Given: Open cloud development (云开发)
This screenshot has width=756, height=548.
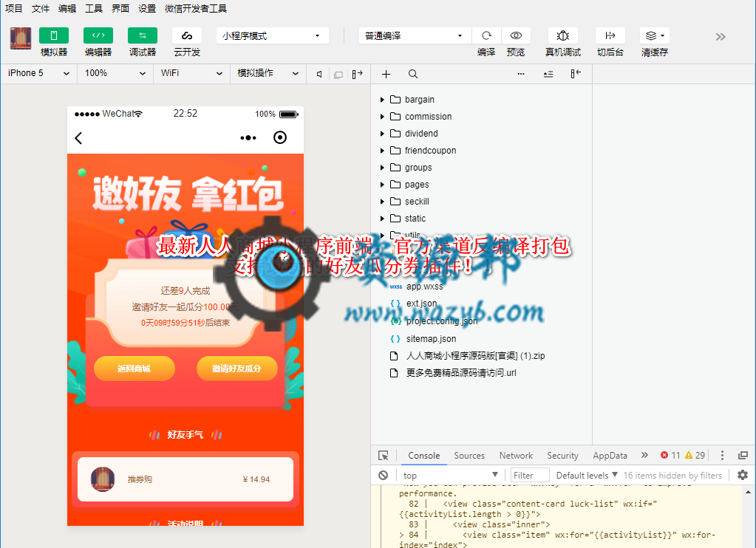Looking at the screenshot, I should pyautogui.click(x=186, y=35).
